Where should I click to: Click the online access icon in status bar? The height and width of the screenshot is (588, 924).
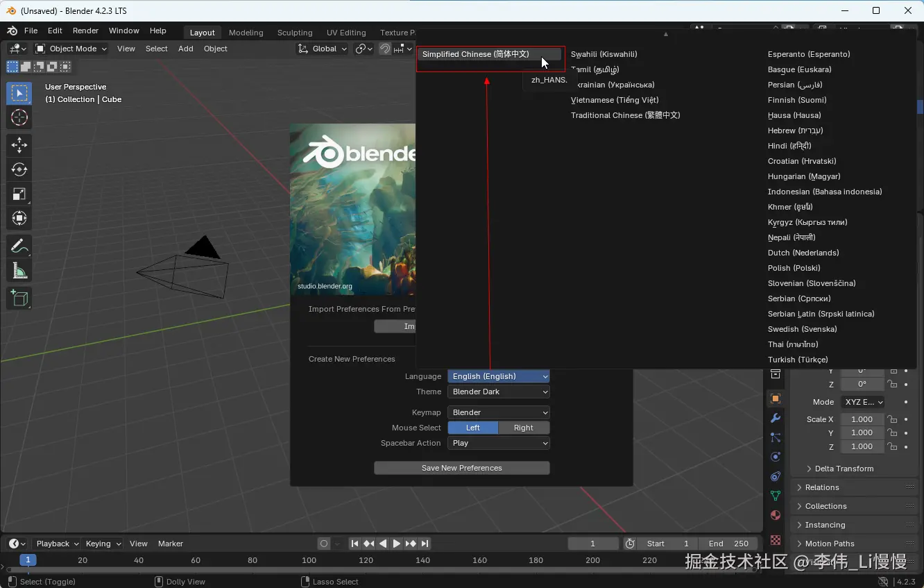[883, 582]
